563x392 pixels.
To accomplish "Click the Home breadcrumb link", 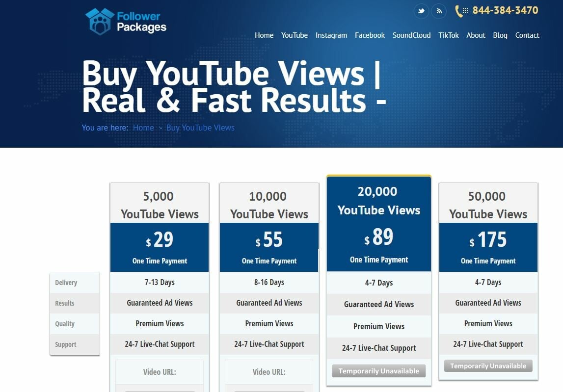I will [143, 128].
